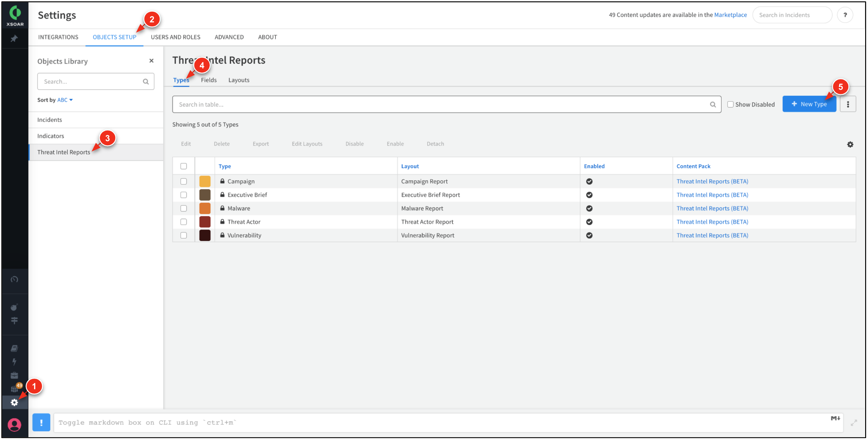Select Incidents in Objects Library

96,120
